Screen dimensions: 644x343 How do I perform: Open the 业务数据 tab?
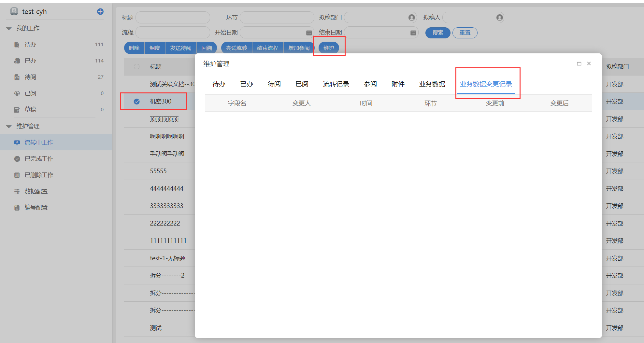click(x=432, y=84)
